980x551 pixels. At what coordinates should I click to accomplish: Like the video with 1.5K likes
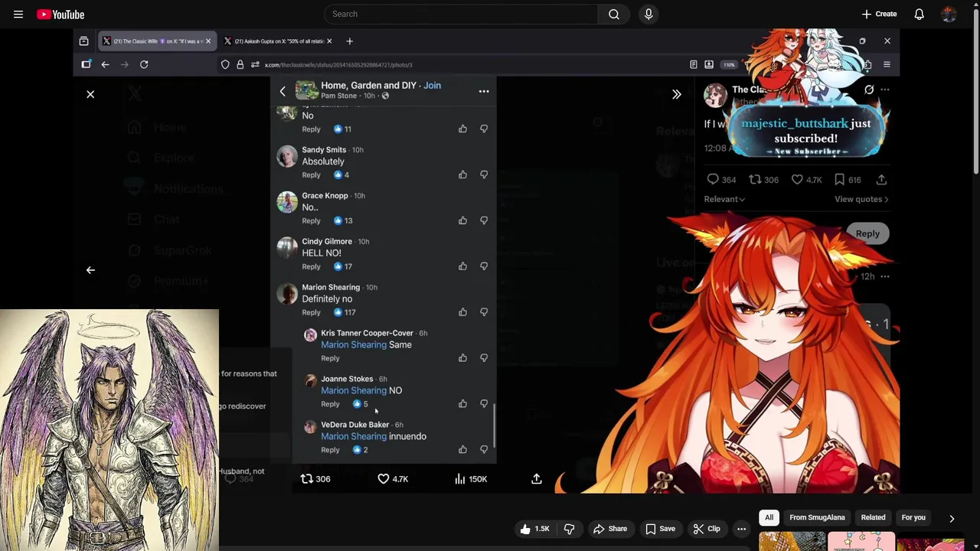[x=534, y=529]
